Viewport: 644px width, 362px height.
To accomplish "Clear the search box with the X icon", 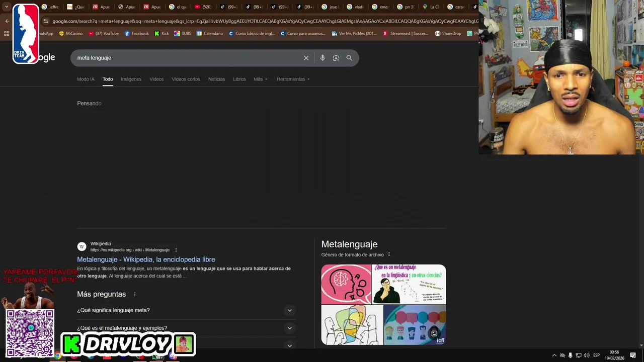I will tap(306, 58).
